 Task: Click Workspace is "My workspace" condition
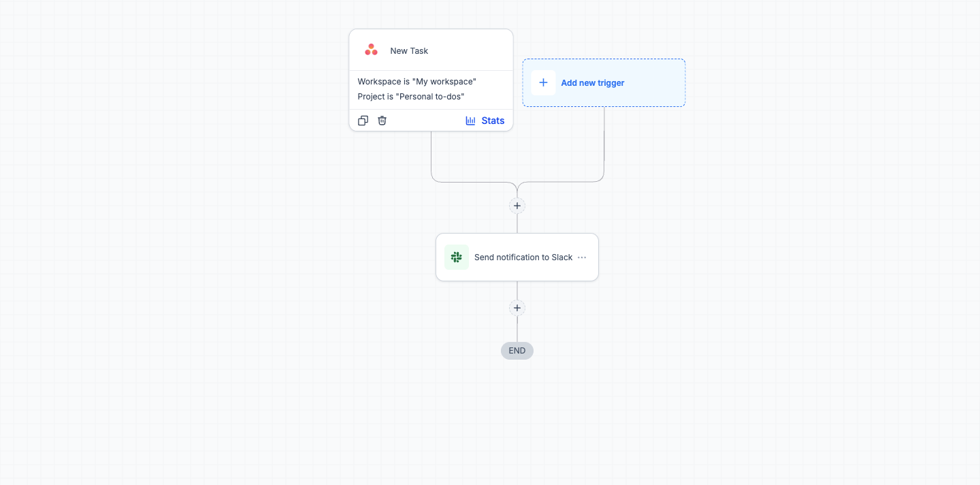click(x=417, y=82)
